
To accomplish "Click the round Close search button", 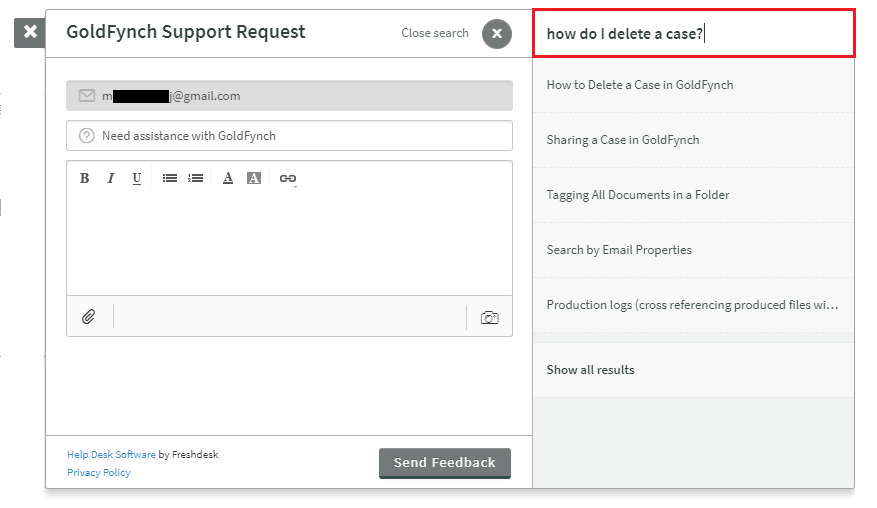I will pyautogui.click(x=497, y=34).
